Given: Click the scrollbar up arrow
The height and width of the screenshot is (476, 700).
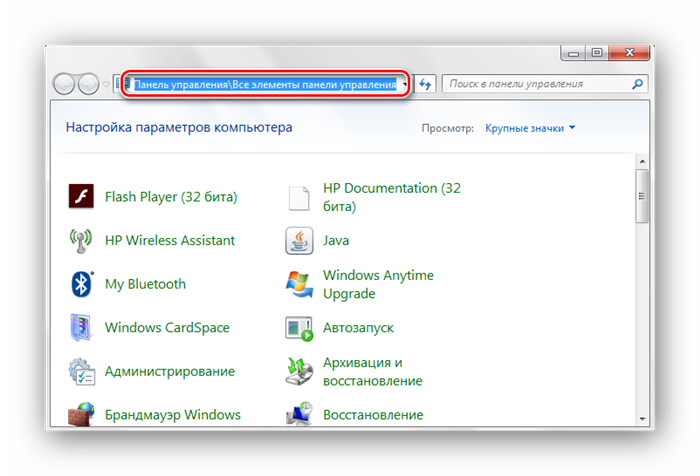Looking at the screenshot, I should (642, 161).
